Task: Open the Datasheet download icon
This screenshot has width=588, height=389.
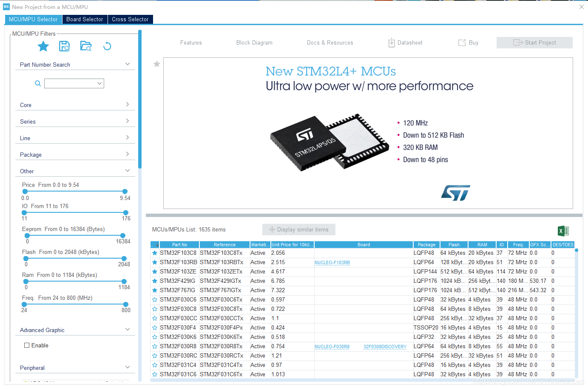Action: (x=392, y=42)
